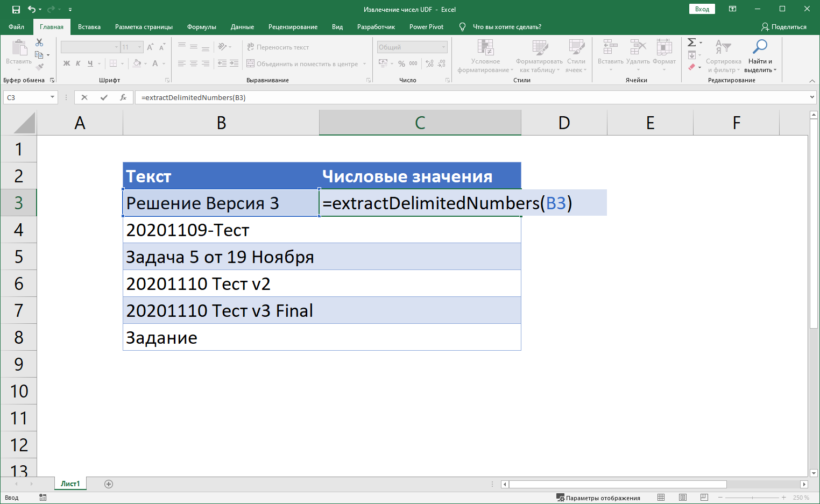Switch to the Формулы ribbon tab
The height and width of the screenshot is (504, 820).
tap(201, 26)
